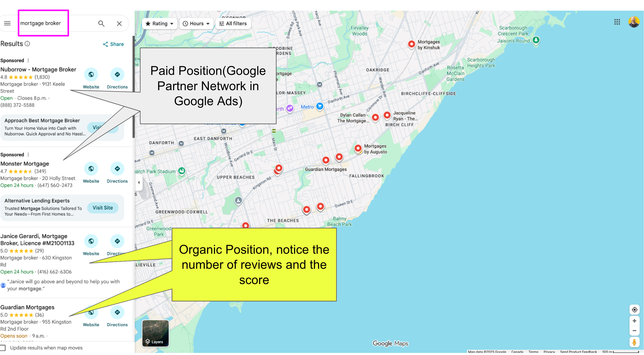Collapse the side results panel
The width and height of the screenshot is (644, 355).
139,182
